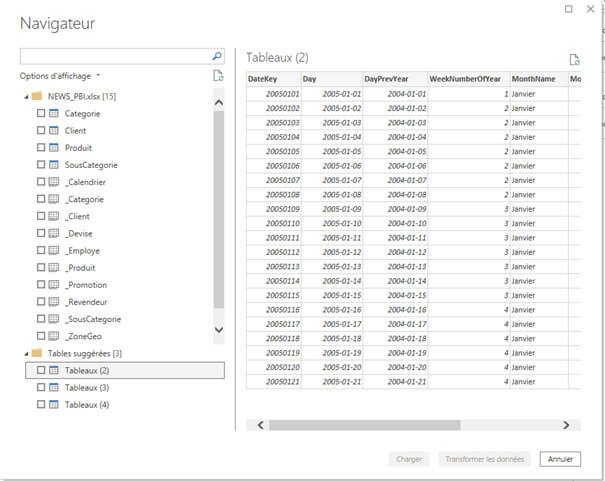Click the sheet icon next to _ZoneGeo
The image size is (605, 481).
pos(54,336)
